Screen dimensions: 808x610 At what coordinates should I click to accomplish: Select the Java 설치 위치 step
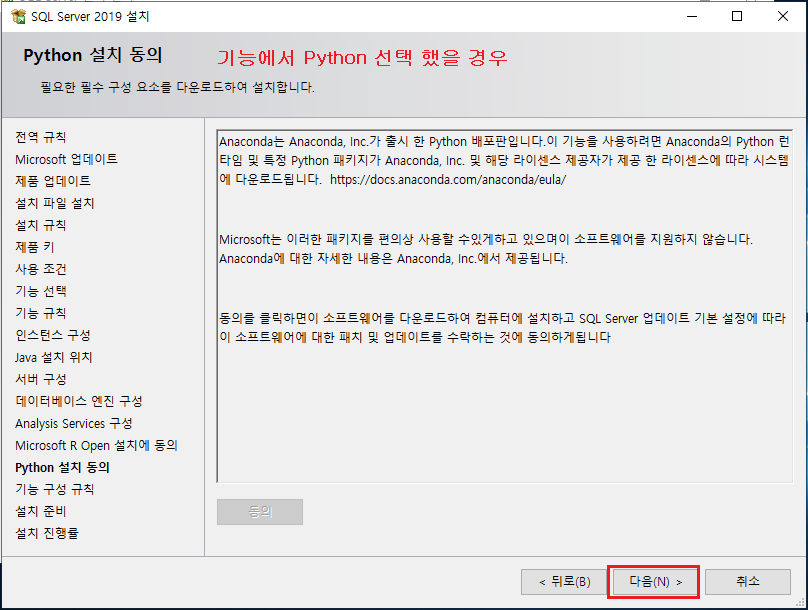pos(54,357)
